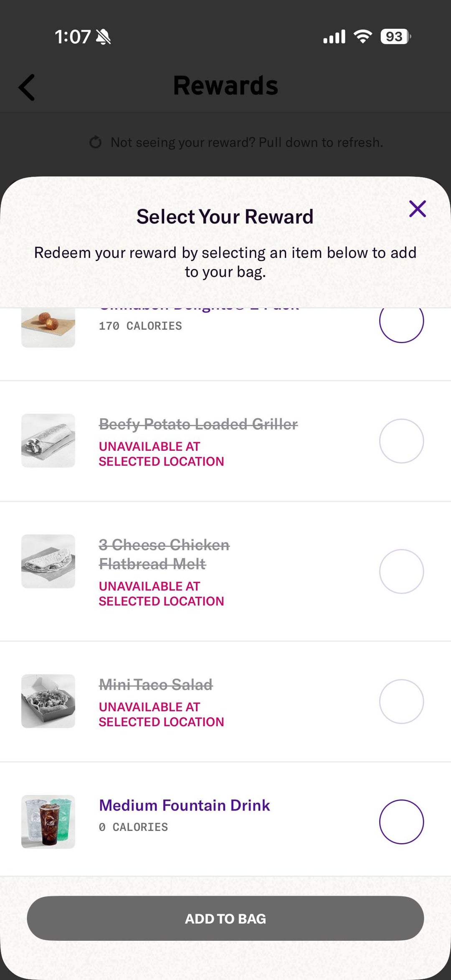Open the Medium Fountain Drink thumbnail
The width and height of the screenshot is (451, 980).
48,821
